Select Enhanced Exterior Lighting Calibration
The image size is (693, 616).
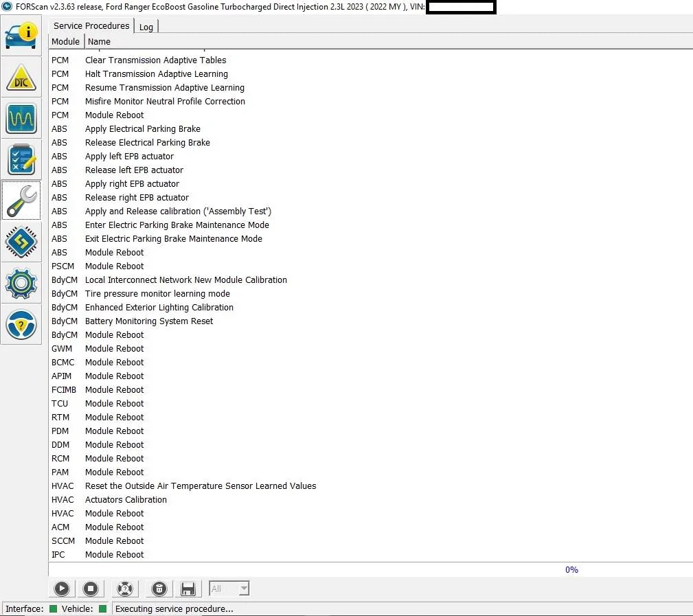[x=370, y=307]
